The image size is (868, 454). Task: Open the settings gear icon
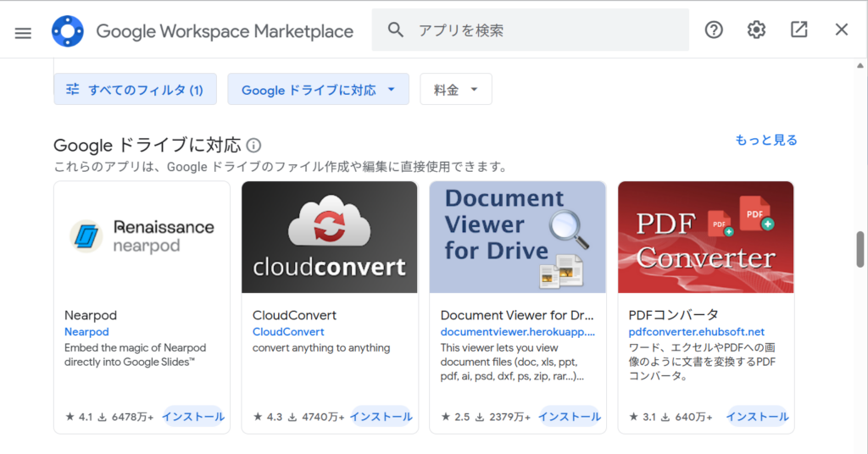click(756, 30)
